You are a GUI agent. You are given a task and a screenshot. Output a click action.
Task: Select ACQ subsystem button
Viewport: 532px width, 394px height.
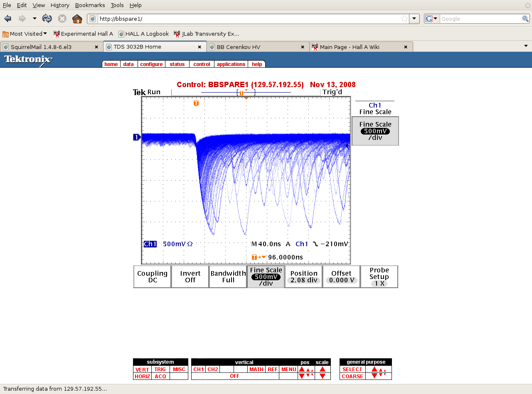tap(160, 377)
